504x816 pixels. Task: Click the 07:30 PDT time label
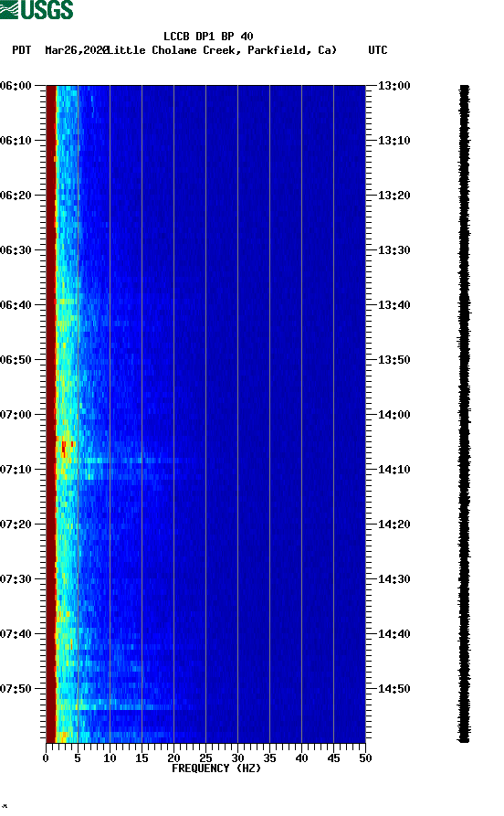point(16,578)
